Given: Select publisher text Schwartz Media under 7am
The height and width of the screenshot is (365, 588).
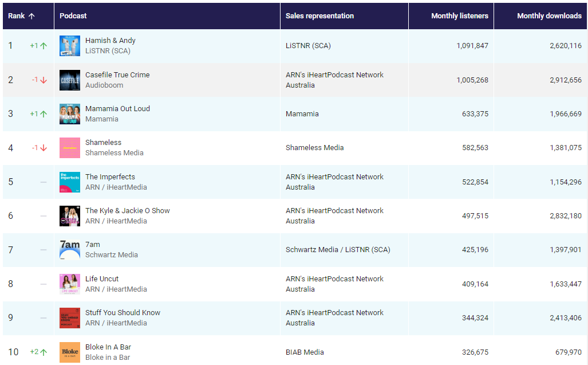Looking at the screenshot, I should (x=112, y=255).
